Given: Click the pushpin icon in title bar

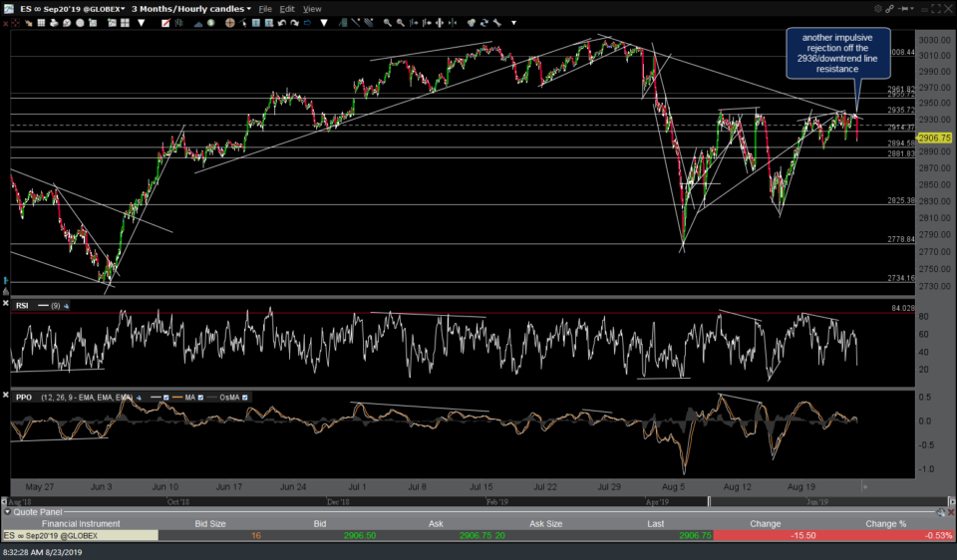Looking at the screenshot, I should point(903,9).
